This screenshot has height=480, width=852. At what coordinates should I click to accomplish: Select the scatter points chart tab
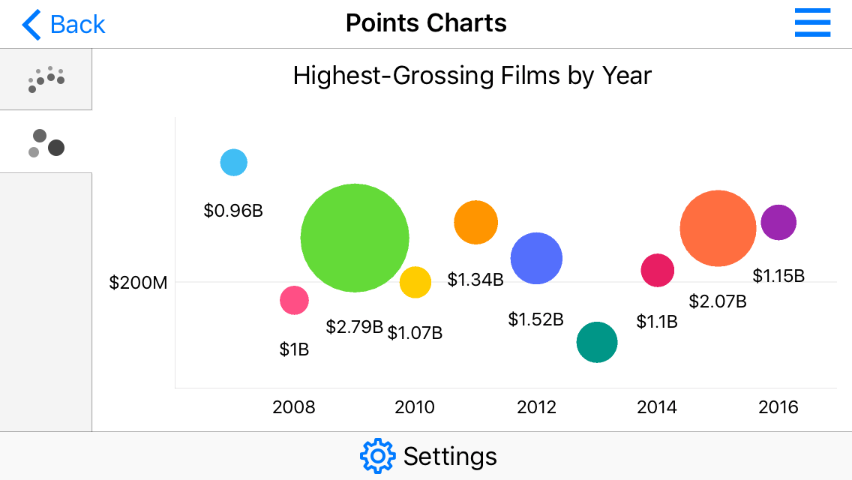coord(46,79)
